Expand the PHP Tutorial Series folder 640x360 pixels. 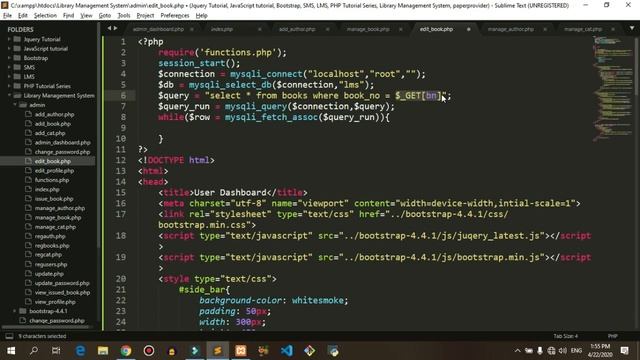pos(9,86)
